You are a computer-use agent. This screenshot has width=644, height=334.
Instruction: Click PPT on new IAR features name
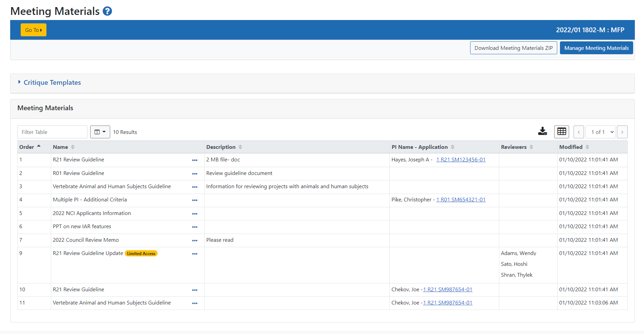[x=82, y=226]
